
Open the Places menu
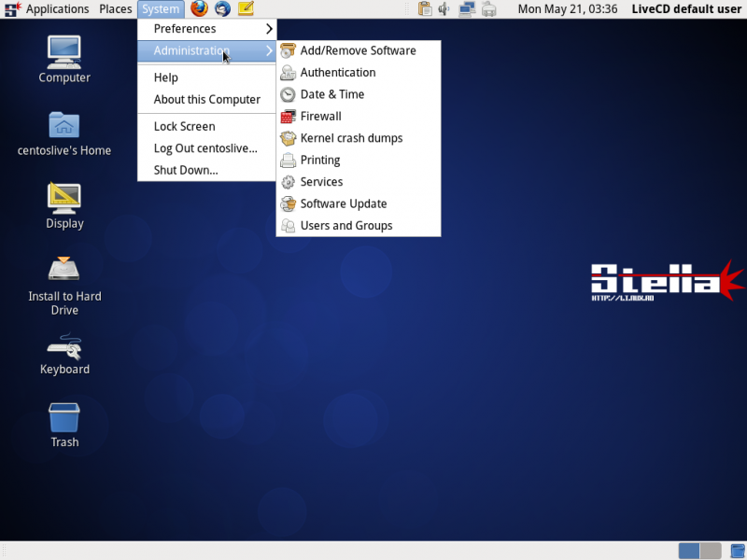point(115,8)
